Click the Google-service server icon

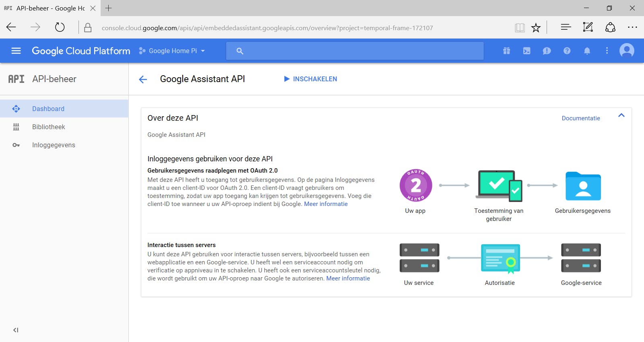581,258
